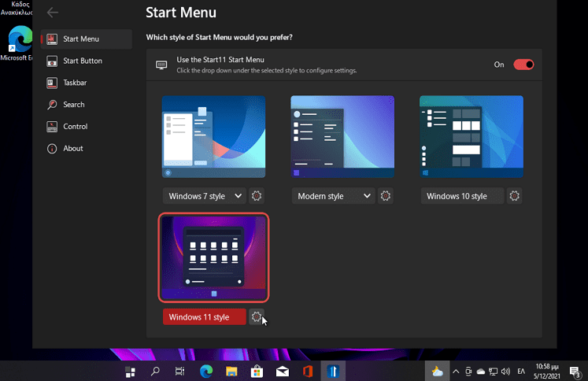588x381 pixels.
Task: Open the Start Button settings page
Action: 87,61
